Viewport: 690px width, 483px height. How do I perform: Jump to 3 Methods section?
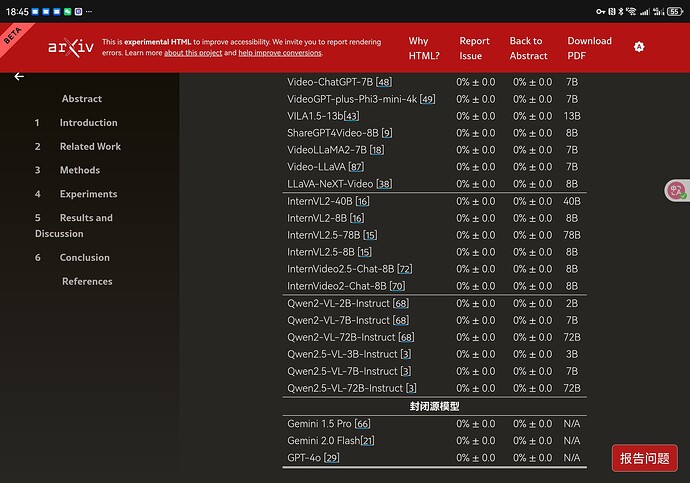click(67, 170)
